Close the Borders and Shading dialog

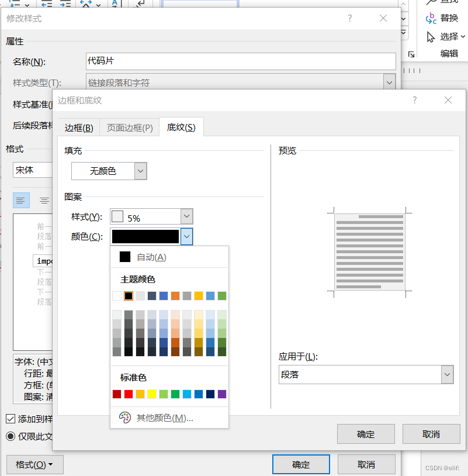pyautogui.click(x=448, y=100)
